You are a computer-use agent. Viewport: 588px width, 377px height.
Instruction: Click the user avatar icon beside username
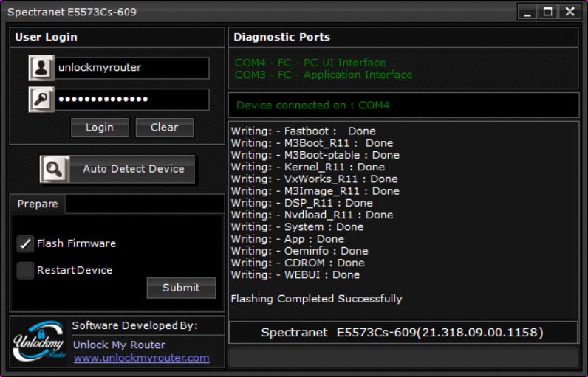[41, 68]
